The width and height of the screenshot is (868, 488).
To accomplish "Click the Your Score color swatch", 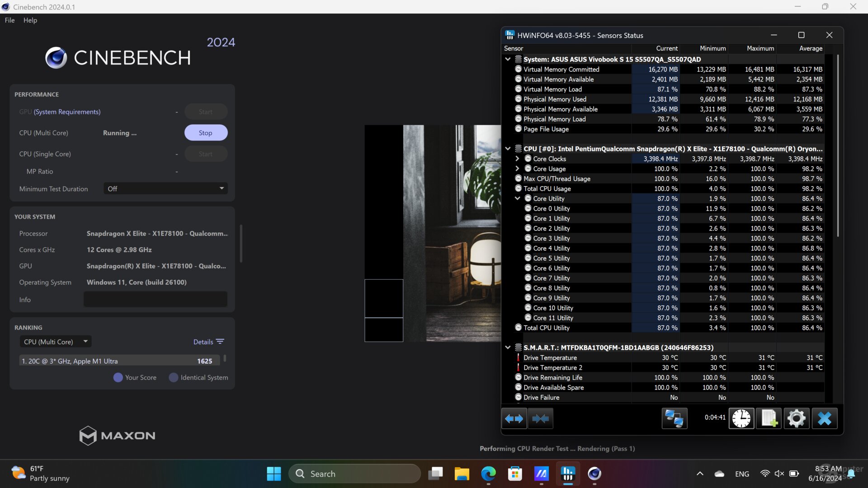I will (118, 378).
